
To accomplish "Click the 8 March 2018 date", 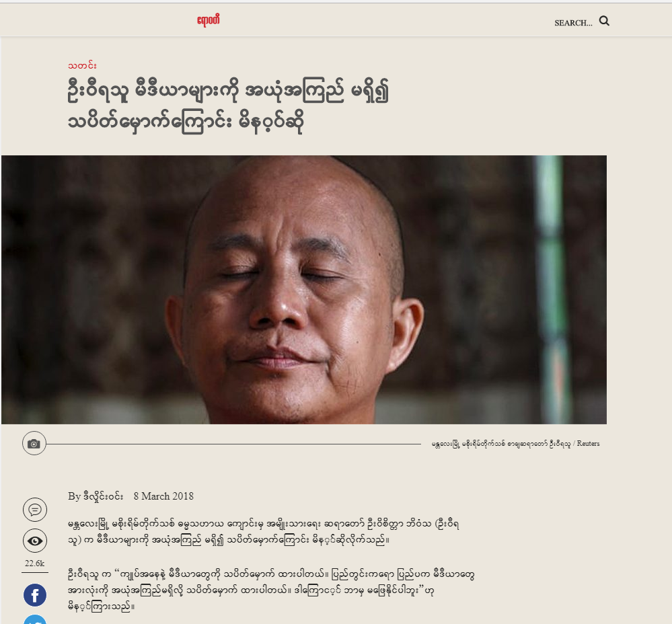I will point(163,496).
